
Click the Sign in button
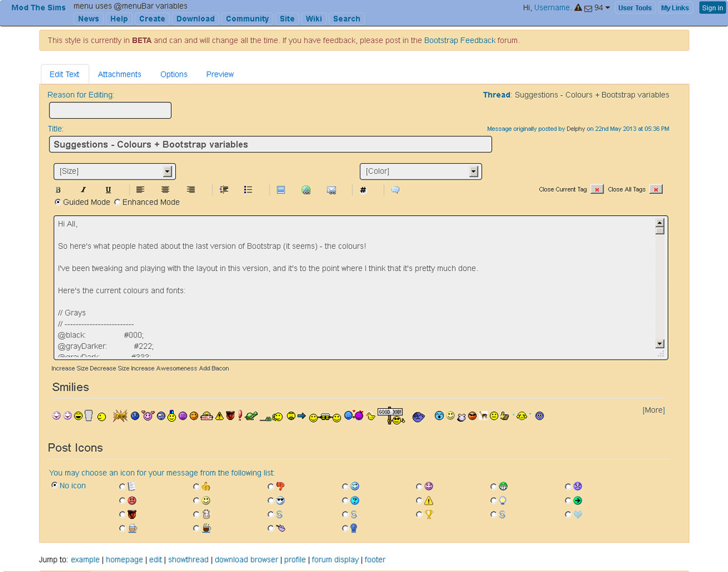pyautogui.click(x=712, y=7)
